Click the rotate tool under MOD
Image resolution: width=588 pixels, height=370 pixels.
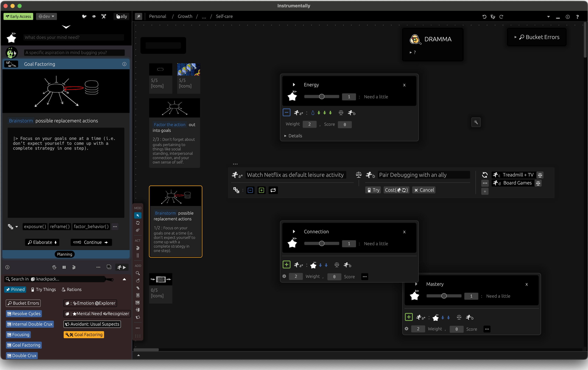(138, 223)
